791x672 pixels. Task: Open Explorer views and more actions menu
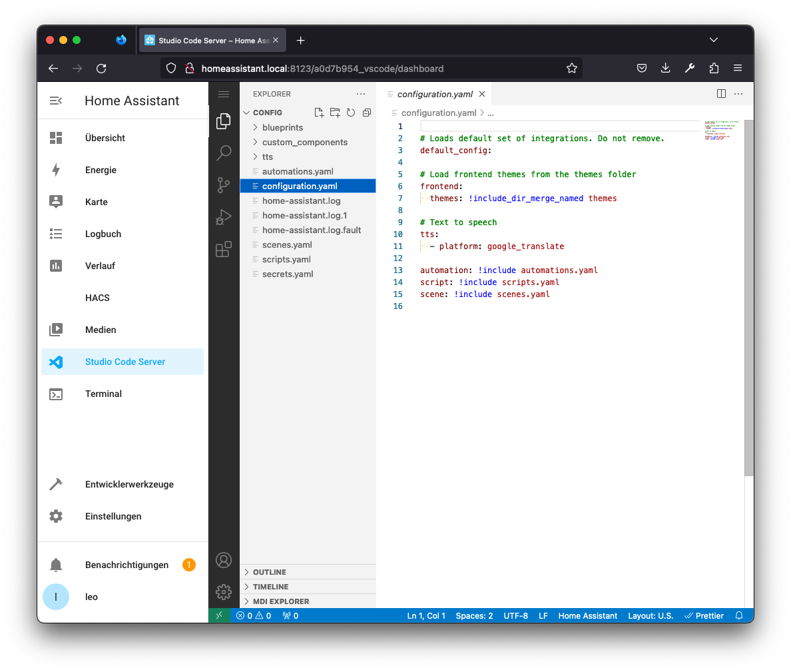pyautogui.click(x=361, y=94)
